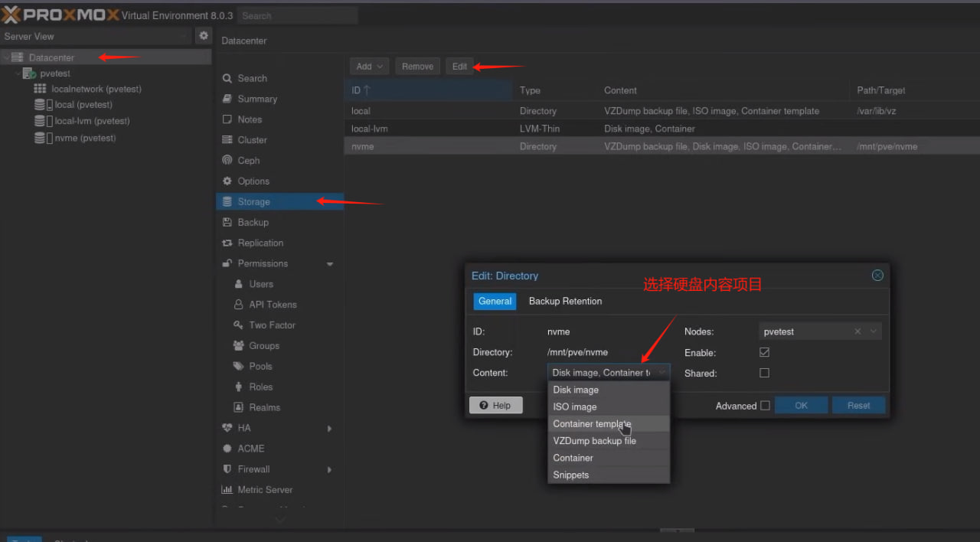Screen dimensions: 980x542
Task: Click the nvme (pvetest) storage icon in tree
Action: pos(40,139)
